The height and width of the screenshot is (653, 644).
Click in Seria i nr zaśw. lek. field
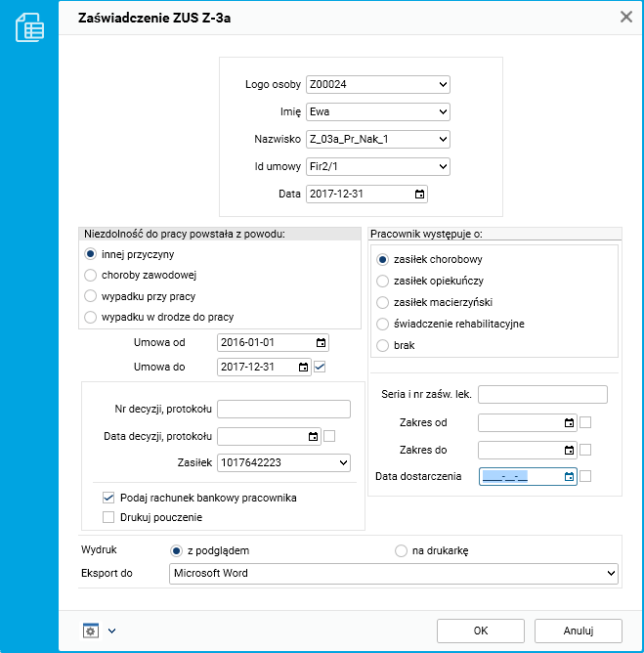pyautogui.click(x=542, y=394)
